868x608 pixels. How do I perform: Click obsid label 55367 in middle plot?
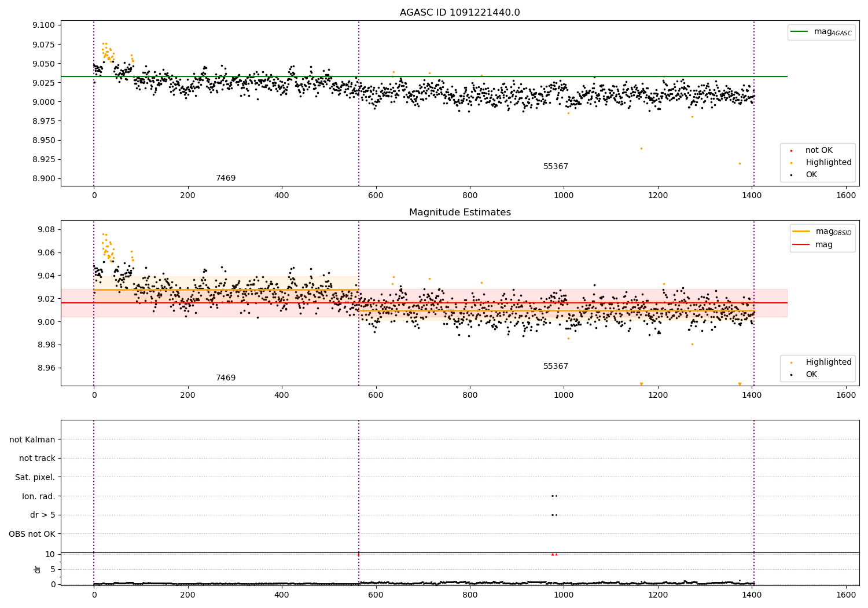pos(556,367)
